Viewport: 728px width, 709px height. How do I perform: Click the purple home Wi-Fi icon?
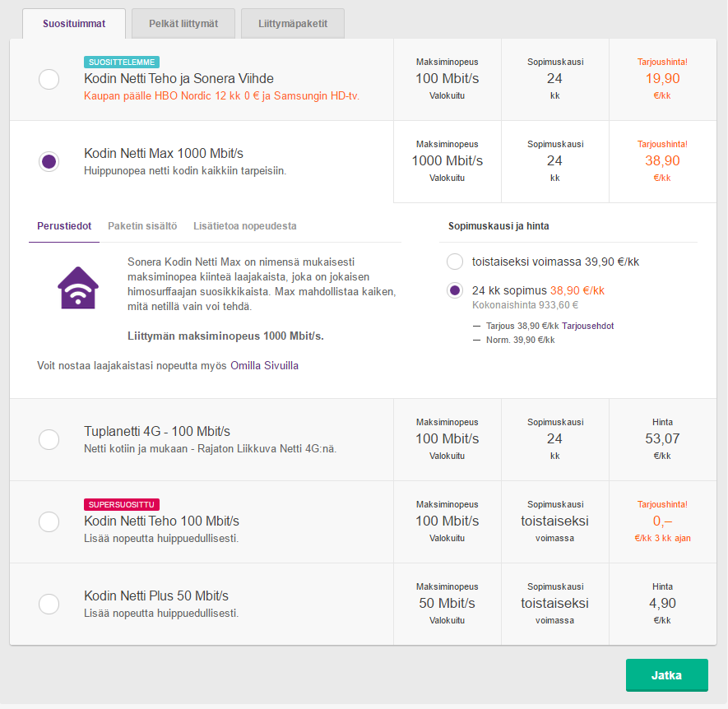tap(77, 287)
